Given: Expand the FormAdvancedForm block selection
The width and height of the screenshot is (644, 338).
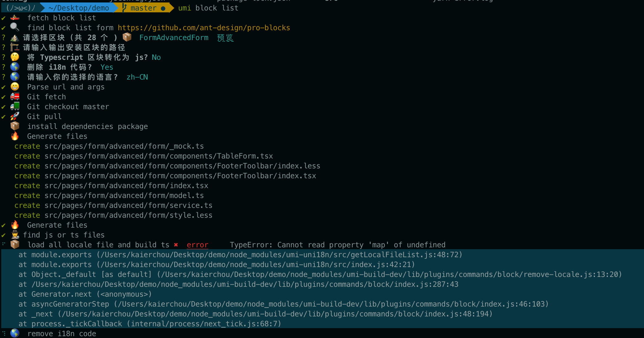Looking at the screenshot, I should [x=173, y=37].
